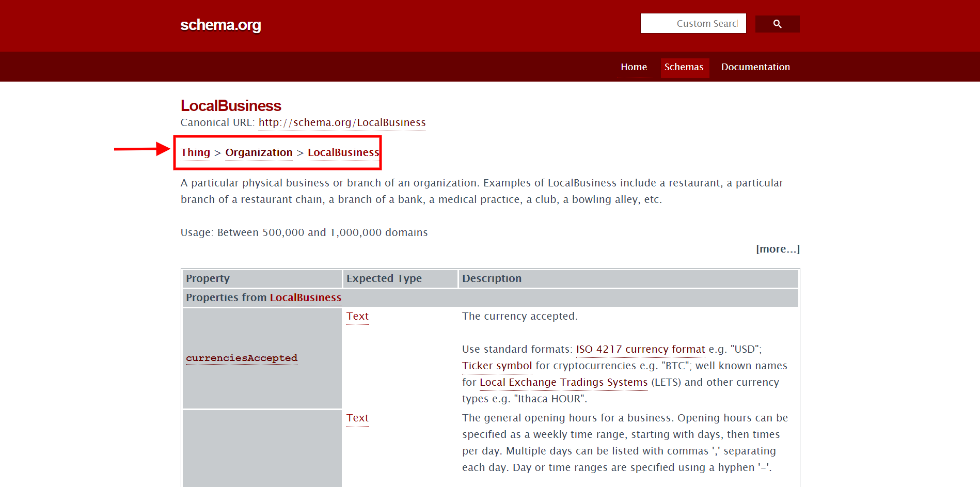
Task: Click the Usage domains text line
Action: [304, 232]
